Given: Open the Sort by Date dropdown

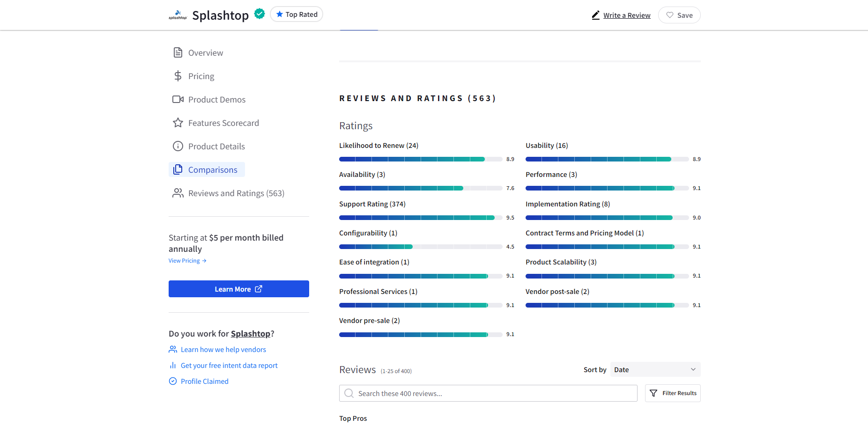Looking at the screenshot, I should pos(655,369).
